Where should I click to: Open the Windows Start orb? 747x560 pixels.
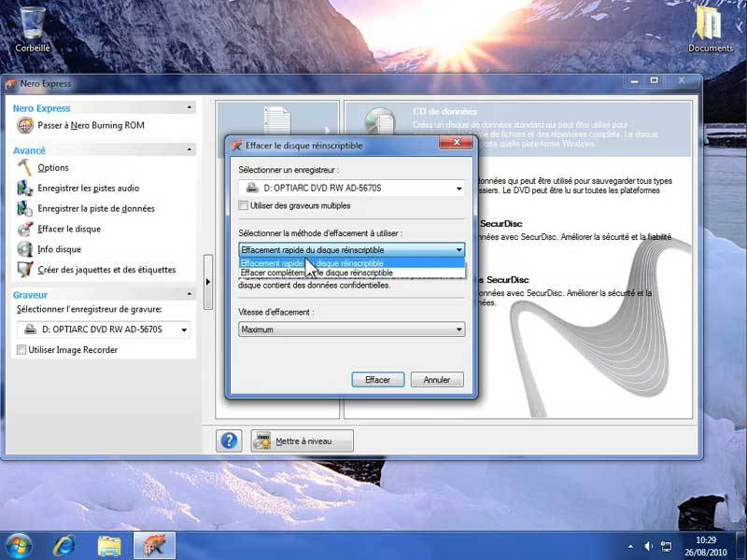[x=18, y=546]
